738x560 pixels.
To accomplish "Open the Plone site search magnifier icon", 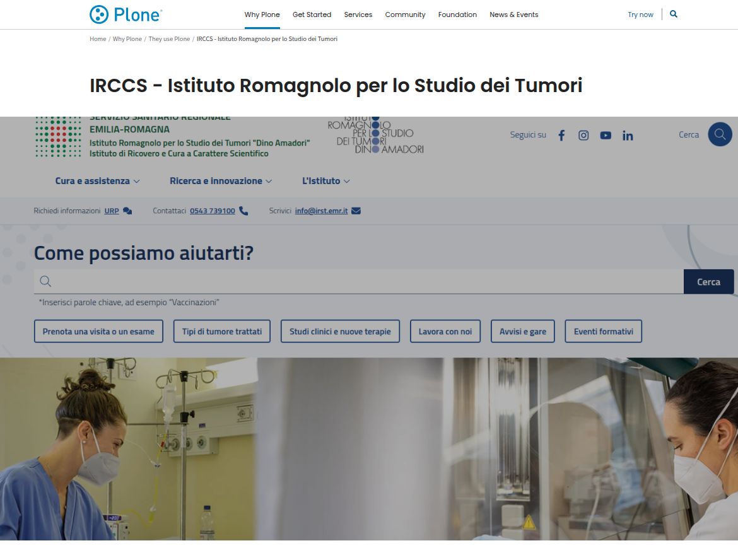I will coord(674,14).
